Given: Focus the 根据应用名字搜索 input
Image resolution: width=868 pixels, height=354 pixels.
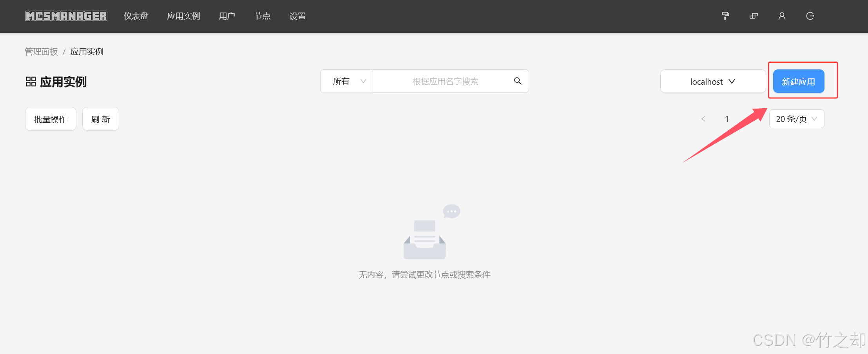Looking at the screenshot, I should (x=445, y=81).
